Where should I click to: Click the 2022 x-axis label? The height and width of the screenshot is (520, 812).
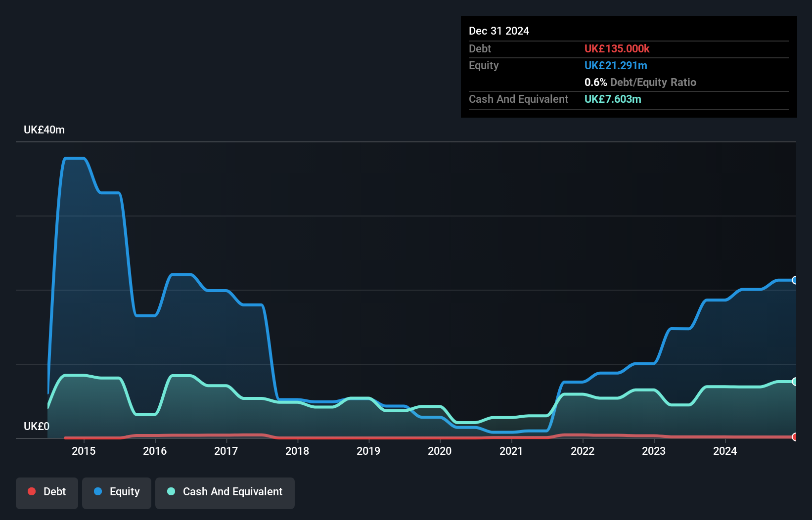(x=583, y=451)
